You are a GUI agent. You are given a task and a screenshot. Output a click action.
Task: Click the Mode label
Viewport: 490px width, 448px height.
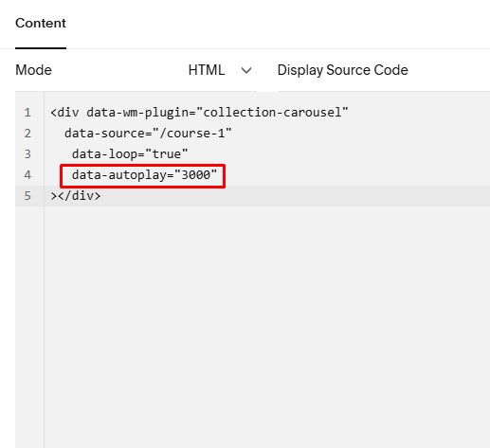[x=33, y=70]
